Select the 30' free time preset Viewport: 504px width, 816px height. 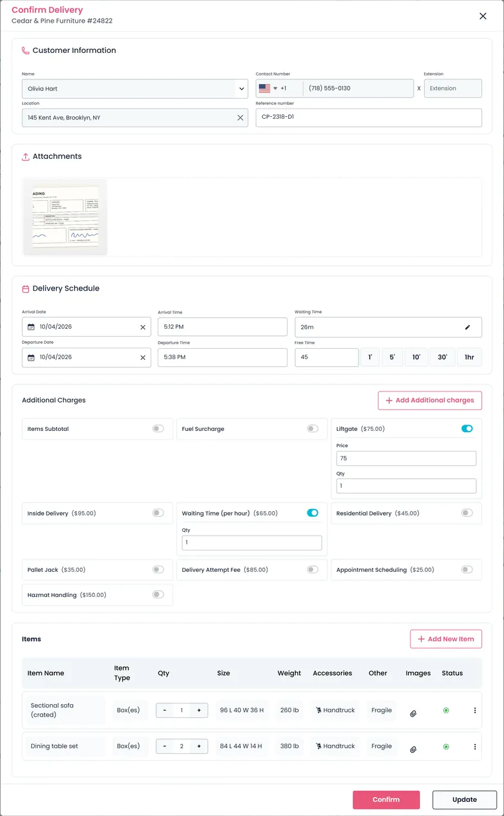click(x=443, y=357)
